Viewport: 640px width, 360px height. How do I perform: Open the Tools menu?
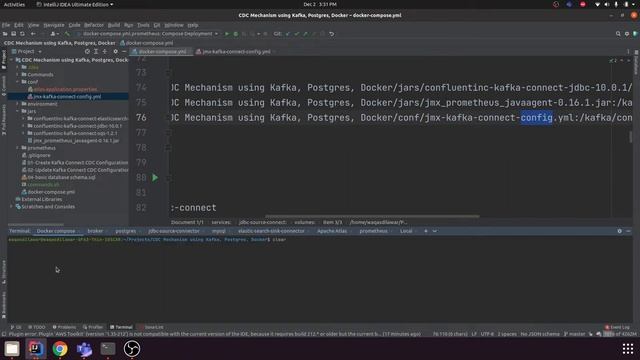pos(143,25)
